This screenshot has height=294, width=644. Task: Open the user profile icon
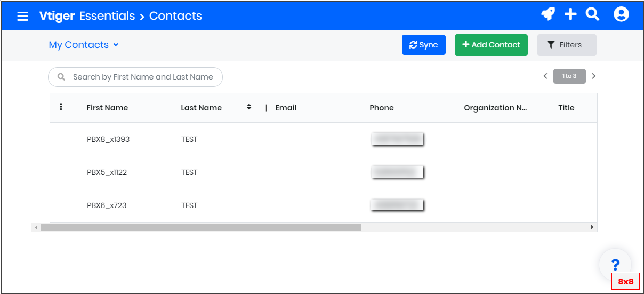(621, 14)
